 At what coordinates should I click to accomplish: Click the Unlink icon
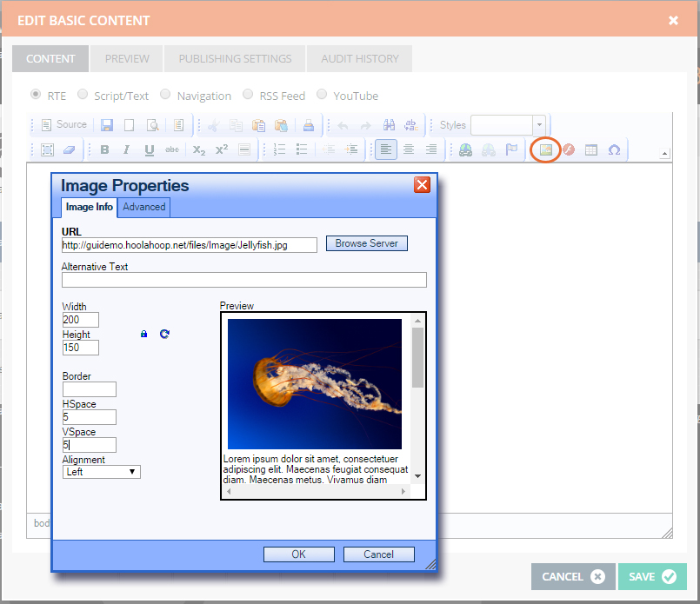coord(489,149)
